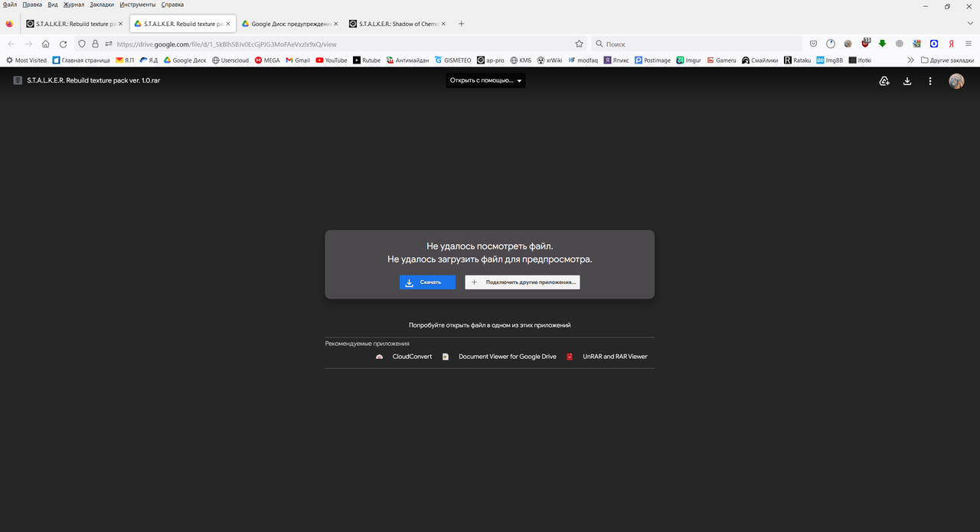The height and width of the screenshot is (532, 980).
Task: Close the "Google Диск: предупреждение" tab
Action: [x=335, y=24]
